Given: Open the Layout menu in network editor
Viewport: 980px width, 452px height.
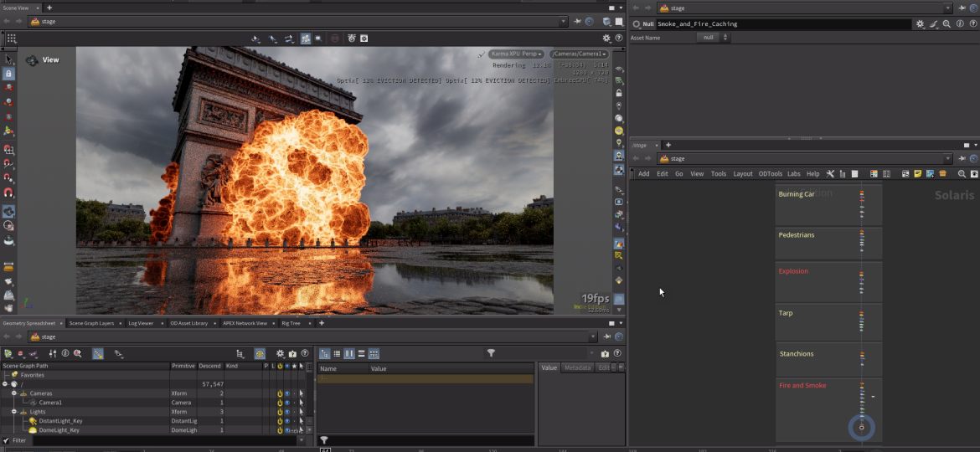Looking at the screenshot, I should [x=743, y=174].
